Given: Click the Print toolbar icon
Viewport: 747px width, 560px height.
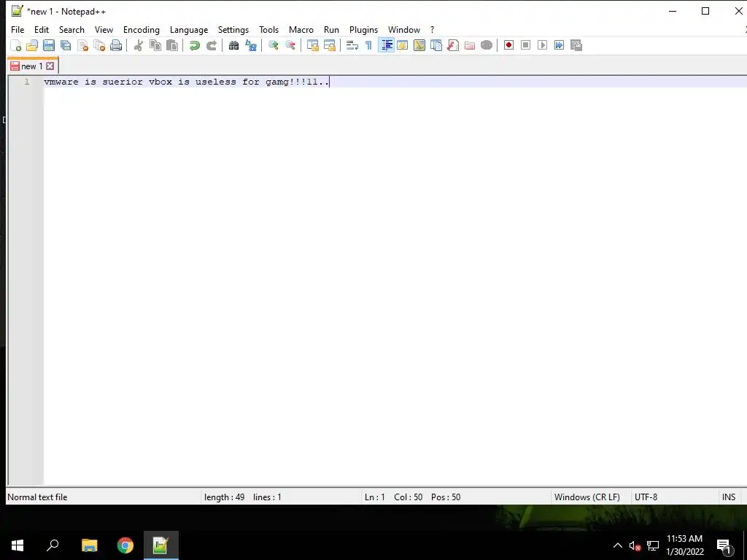Looking at the screenshot, I should 116,45.
